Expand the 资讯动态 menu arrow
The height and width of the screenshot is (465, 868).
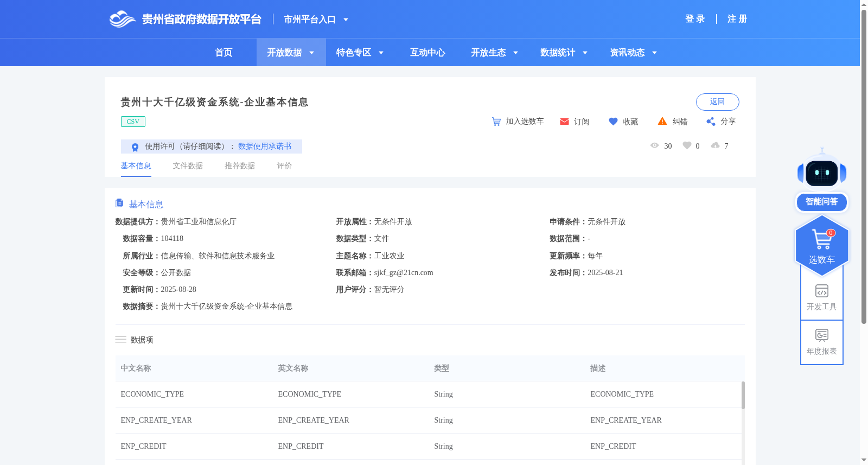[654, 53]
